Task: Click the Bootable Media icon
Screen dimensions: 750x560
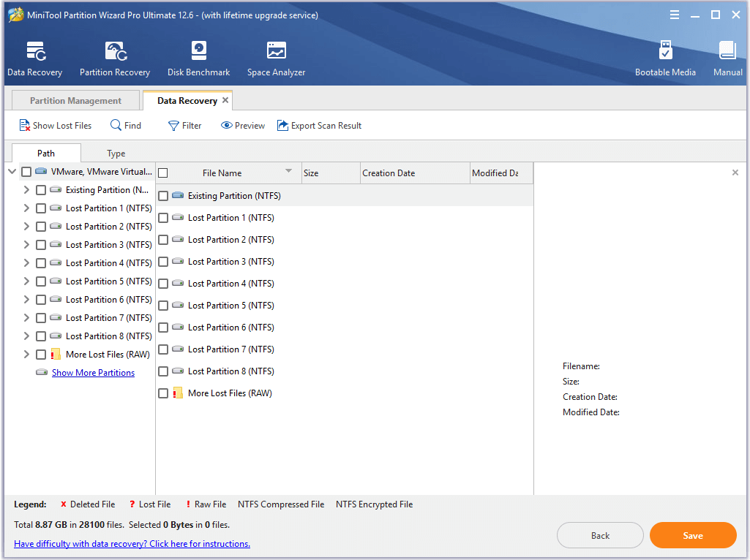Action: (x=665, y=51)
